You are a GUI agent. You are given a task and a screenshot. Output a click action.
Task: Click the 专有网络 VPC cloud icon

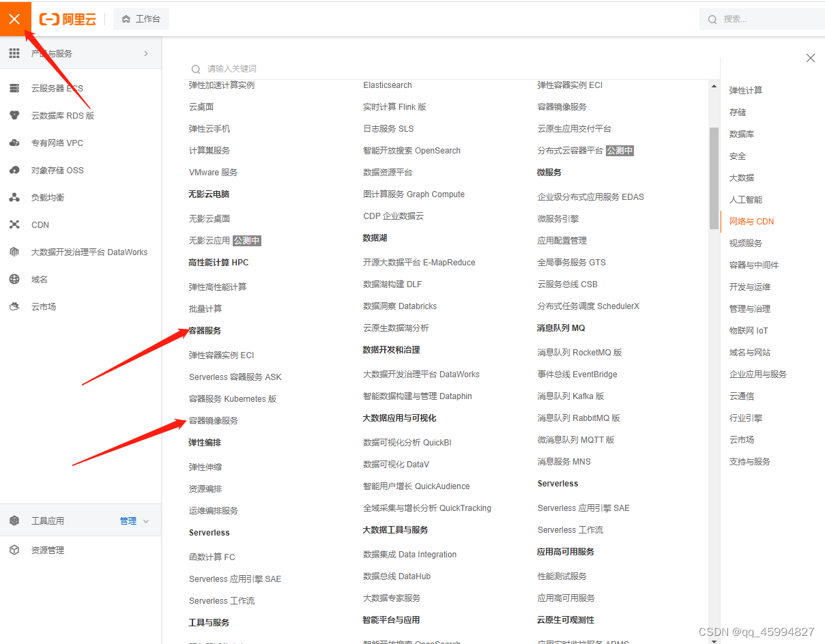coord(14,143)
